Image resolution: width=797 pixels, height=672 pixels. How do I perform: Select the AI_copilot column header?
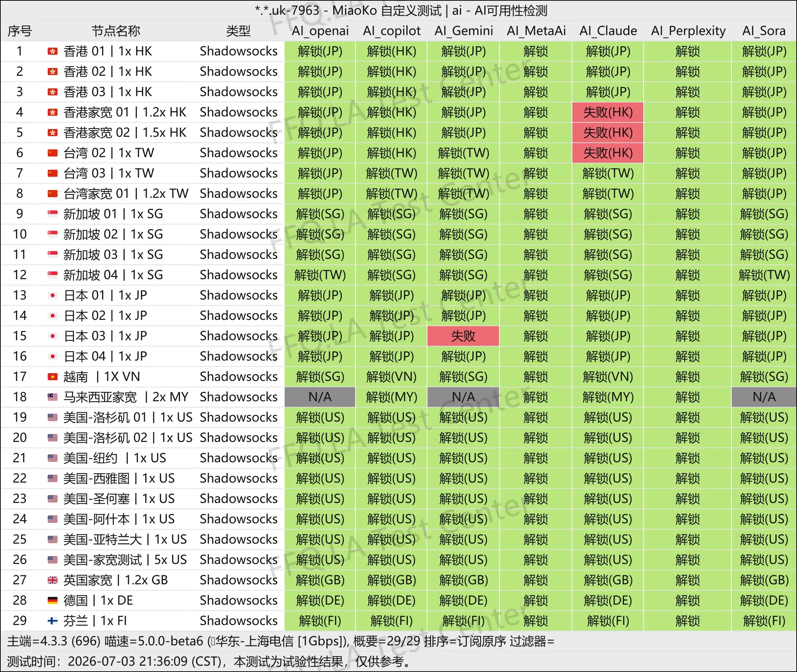tap(392, 31)
